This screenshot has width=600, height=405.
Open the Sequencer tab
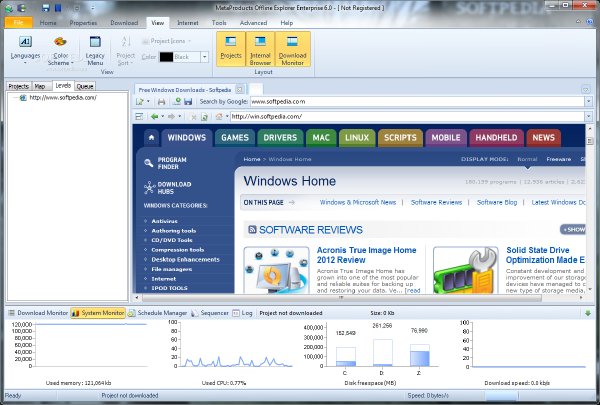pos(210,313)
